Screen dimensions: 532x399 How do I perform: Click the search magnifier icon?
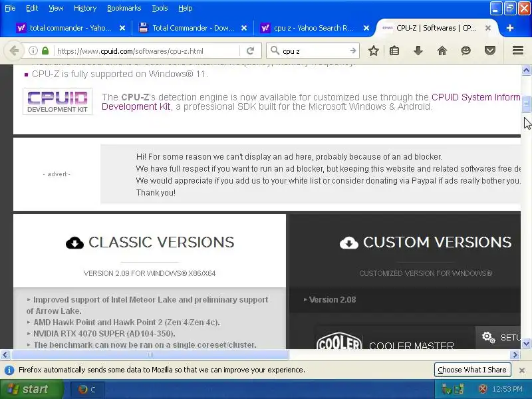tap(275, 51)
